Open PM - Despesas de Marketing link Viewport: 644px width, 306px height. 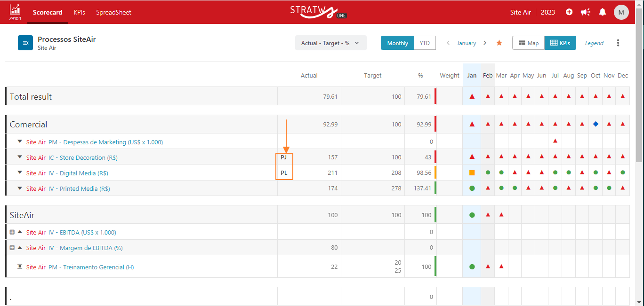(x=105, y=142)
